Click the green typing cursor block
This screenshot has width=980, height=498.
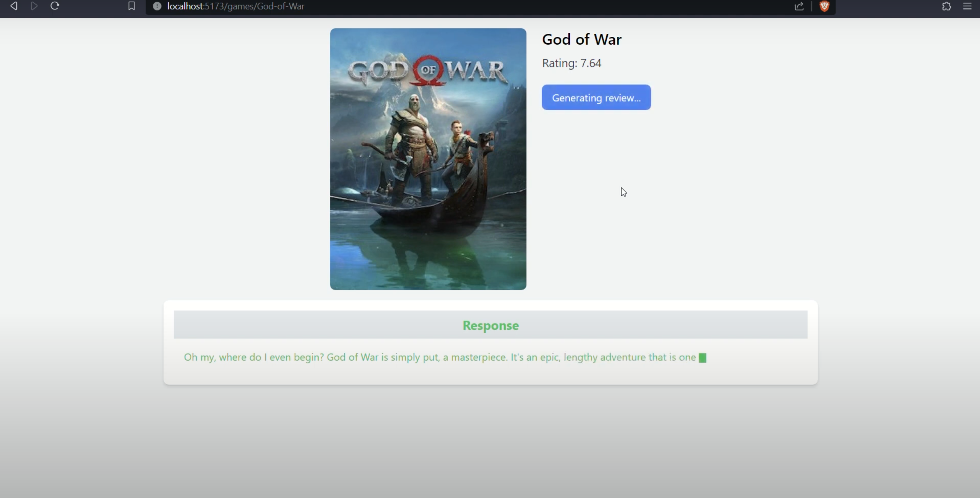(702, 358)
